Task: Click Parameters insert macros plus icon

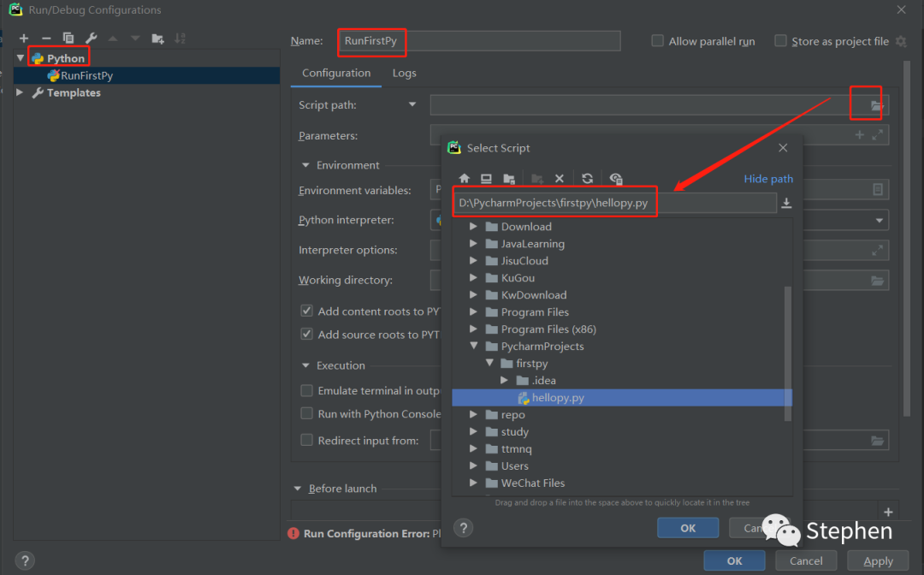Action: 860,135
